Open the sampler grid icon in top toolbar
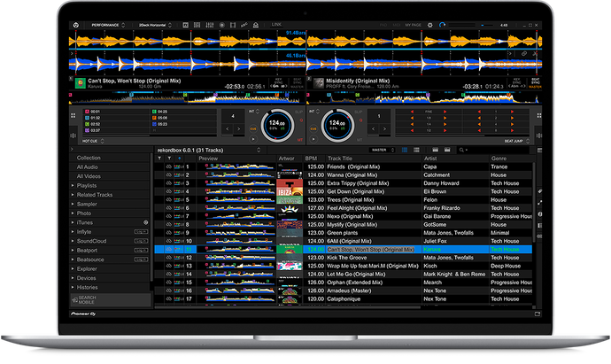This screenshot has width=611, height=364. coord(197,25)
